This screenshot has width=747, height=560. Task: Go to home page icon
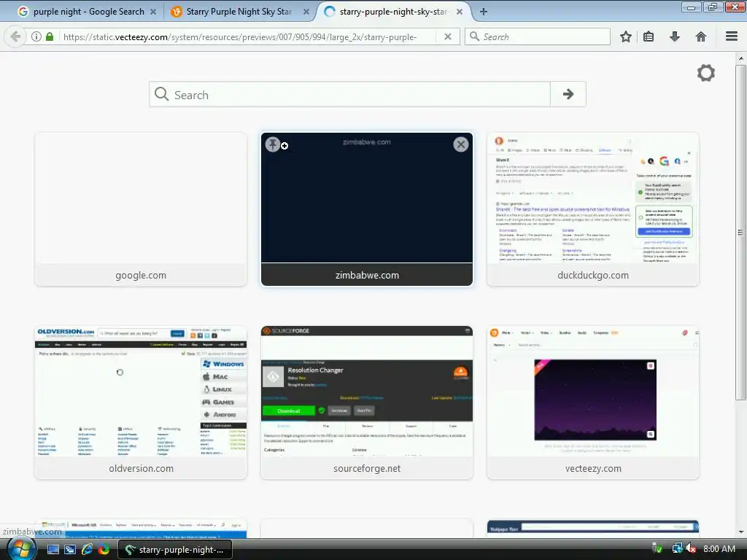point(701,36)
